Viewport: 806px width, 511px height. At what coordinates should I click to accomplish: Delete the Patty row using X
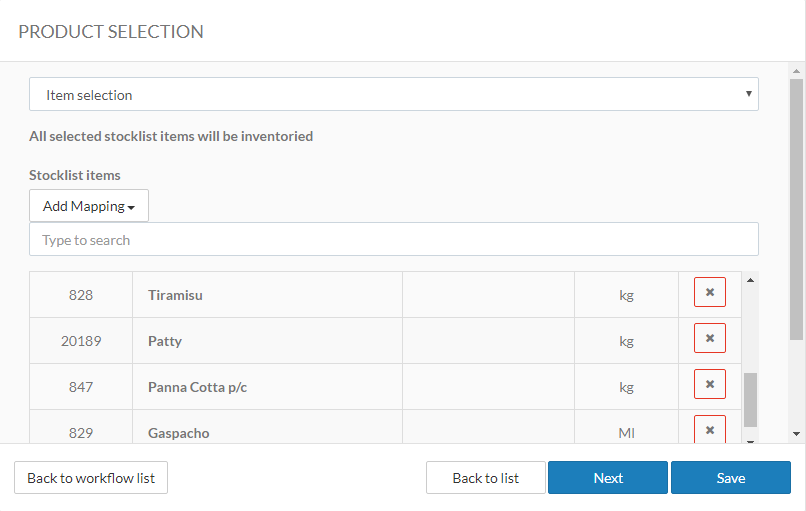710,339
